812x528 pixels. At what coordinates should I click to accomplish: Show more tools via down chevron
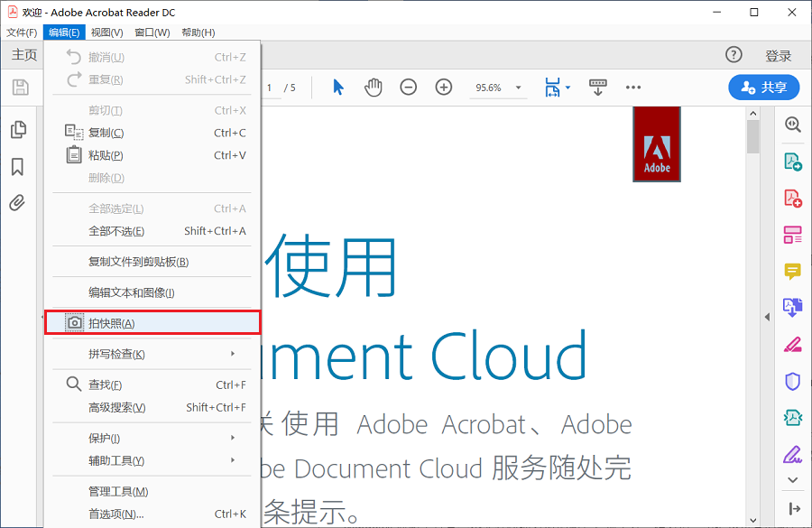(793, 480)
